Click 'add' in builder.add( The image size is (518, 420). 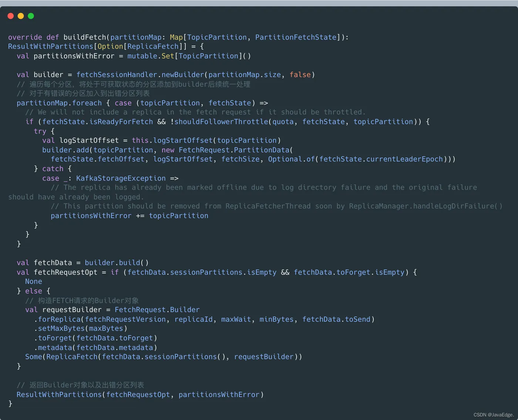click(83, 150)
